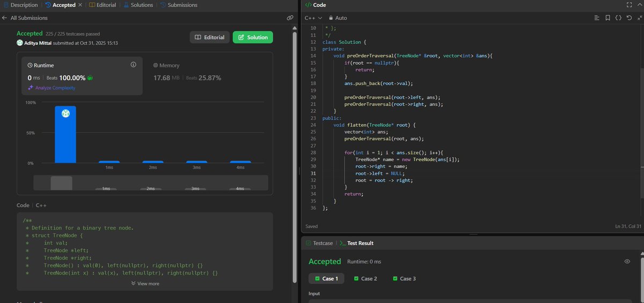
Task: Go back via the All Submissions arrow
Action: point(5,18)
